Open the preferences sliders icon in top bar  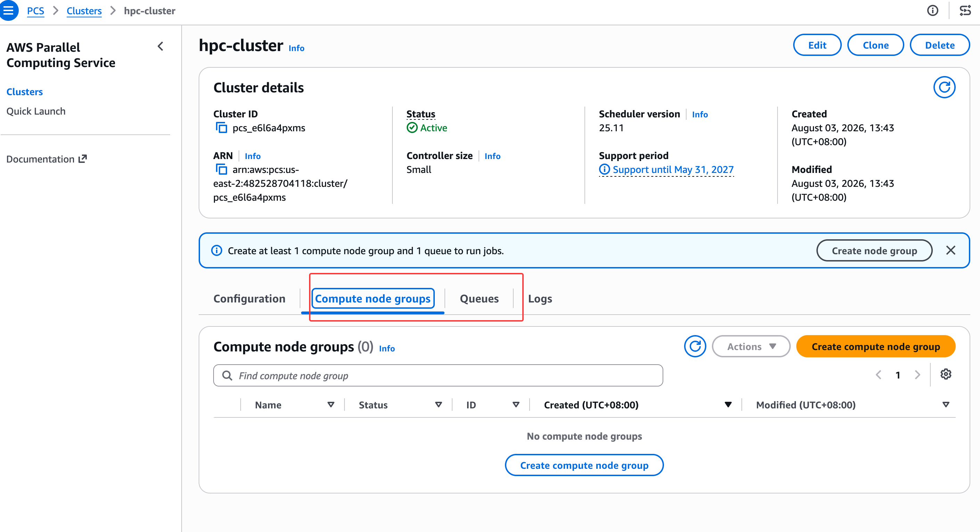965,10
